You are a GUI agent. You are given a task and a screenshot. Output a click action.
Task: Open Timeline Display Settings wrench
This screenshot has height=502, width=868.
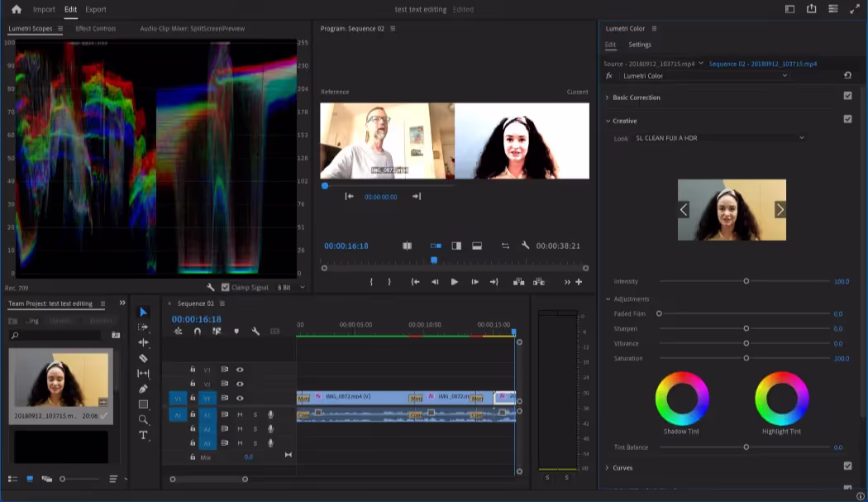[x=255, y=332]
